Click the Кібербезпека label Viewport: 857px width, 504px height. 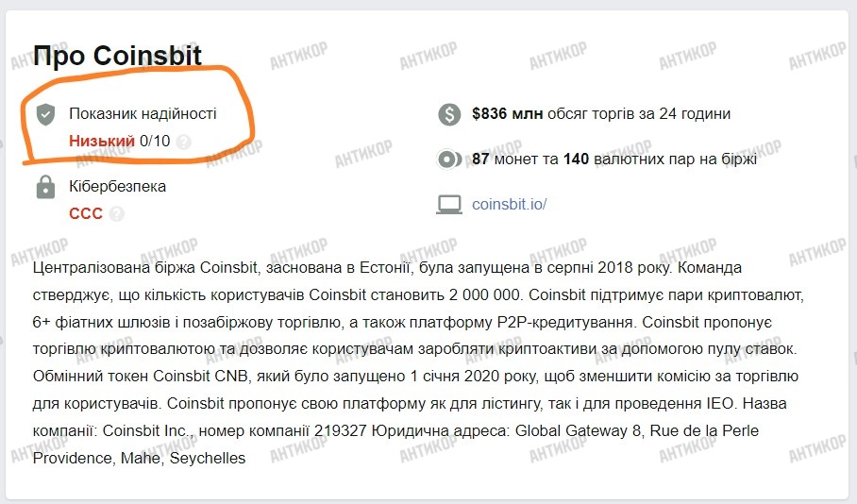coord(117,187)
